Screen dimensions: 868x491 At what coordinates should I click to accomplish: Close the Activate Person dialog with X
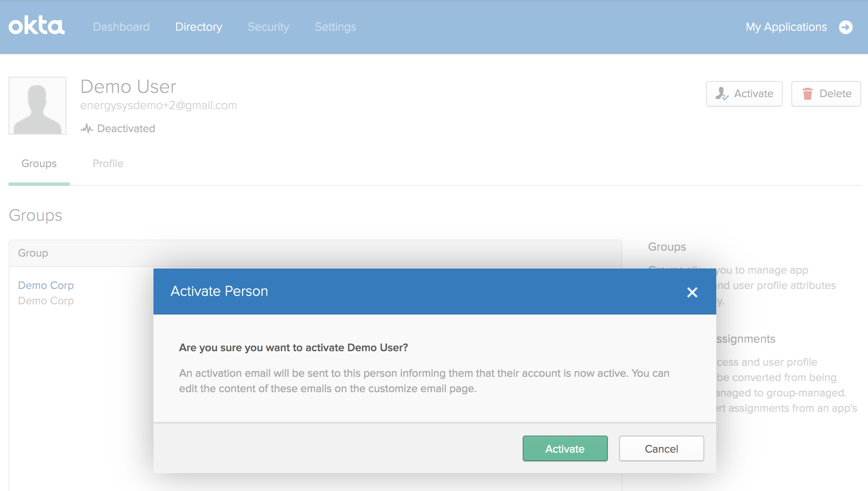[692, 292]
